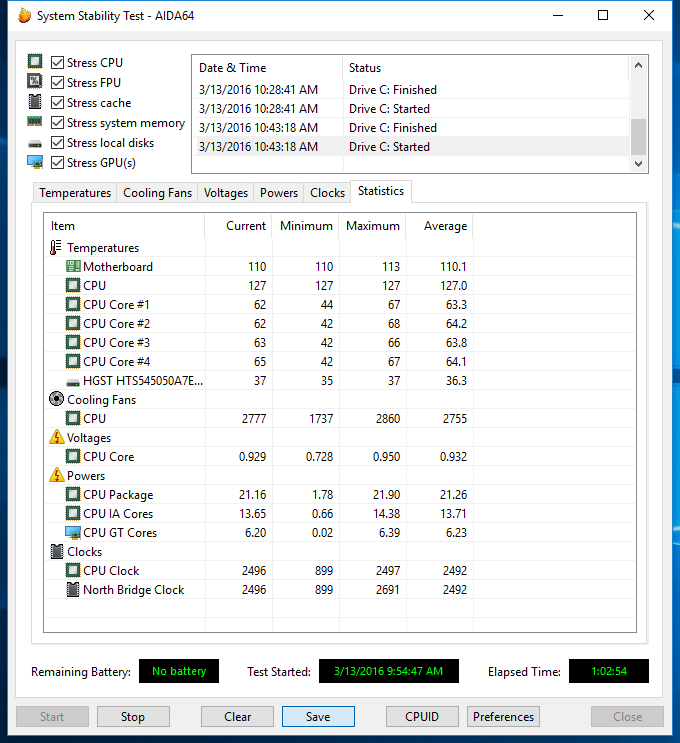Select the Voltages tab
Viewport: 680px width, 743px height.
[x=226, y=193]
